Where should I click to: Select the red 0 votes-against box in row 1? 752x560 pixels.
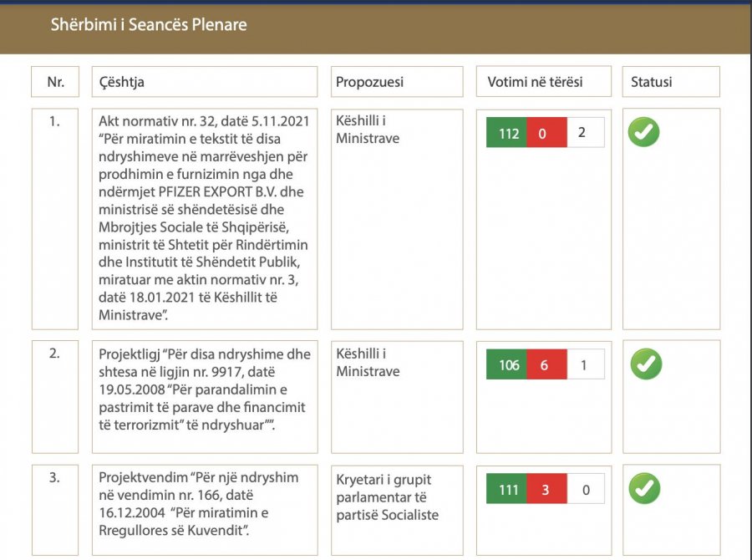546,132
